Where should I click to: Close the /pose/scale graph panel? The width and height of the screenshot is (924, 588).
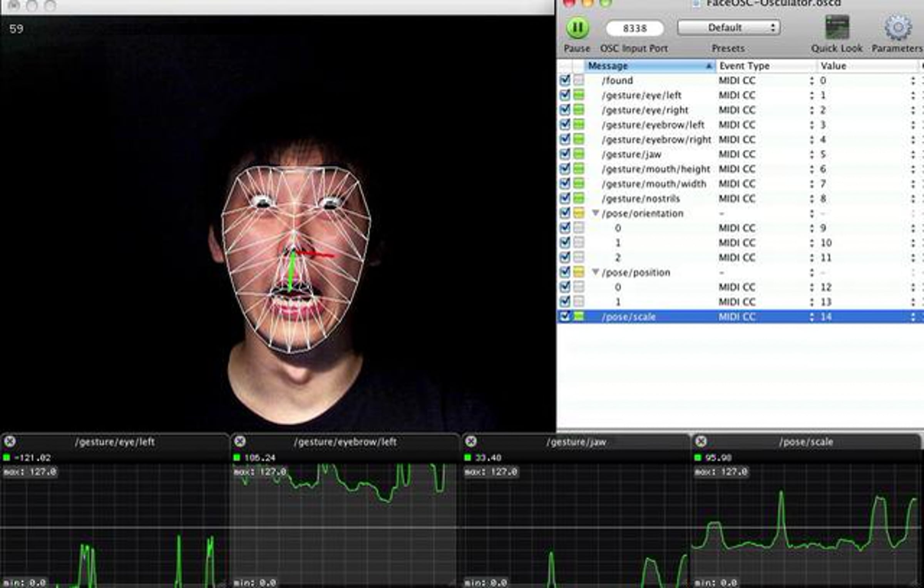(x=701, y=441)
